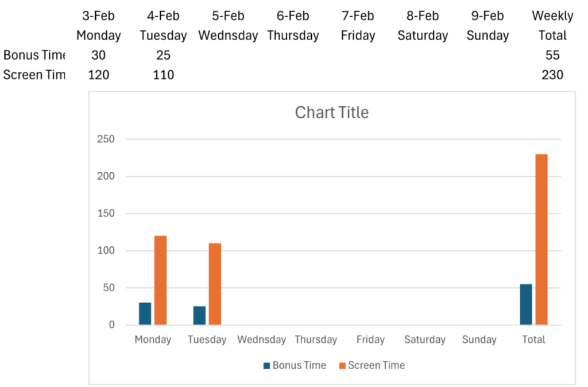588x387 pixels.
Task: Select the Total blue Bonus Time bar
Action: pos(526,304)
